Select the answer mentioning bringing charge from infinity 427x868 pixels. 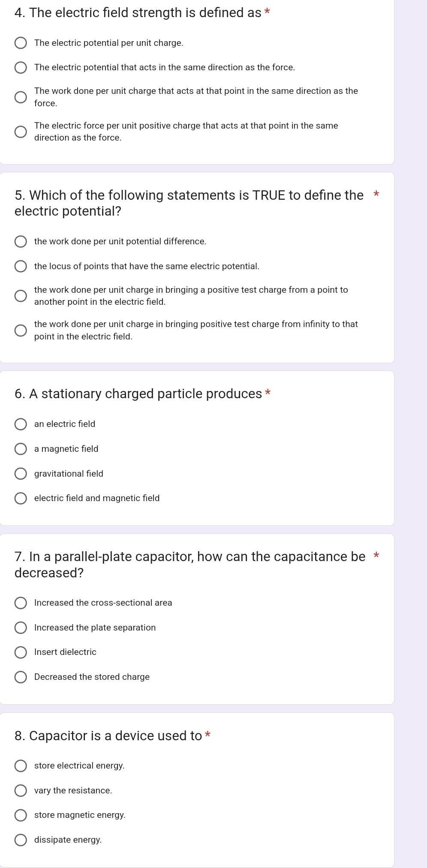[x=21, y=330]
